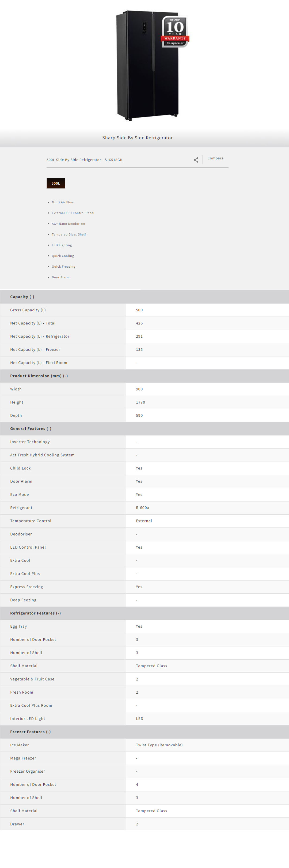Click the Refrigerant row value R-600a
This screenshot has width=289, height=868.
[142, 507]
